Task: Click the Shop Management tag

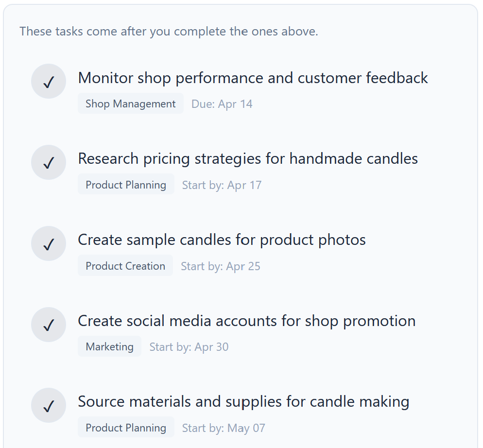Action: 130,103
